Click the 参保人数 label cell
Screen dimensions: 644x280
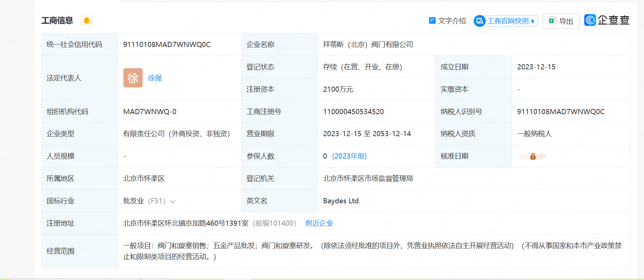[280, 156]
